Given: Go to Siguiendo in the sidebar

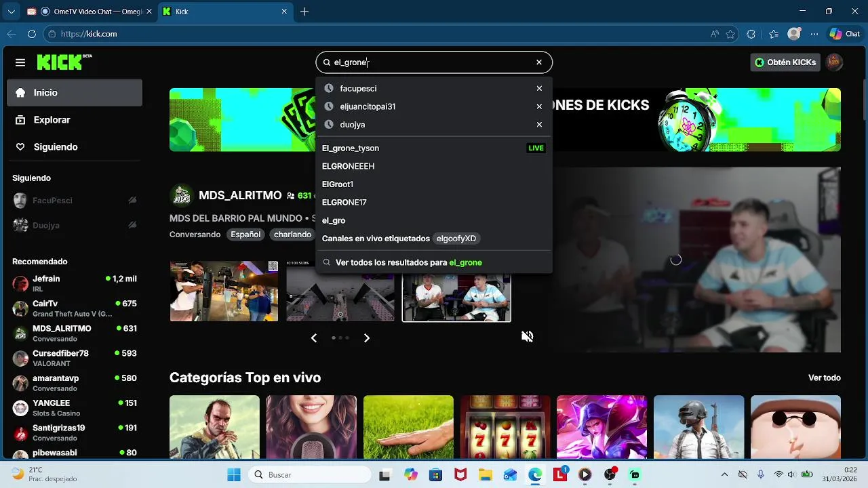Looking at the screenshot, I should tap(75, 147).
